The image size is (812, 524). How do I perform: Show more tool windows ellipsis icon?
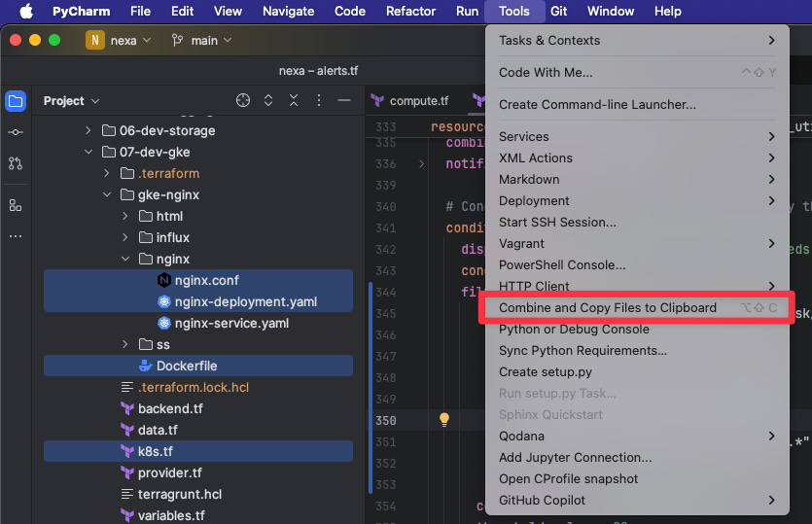pos(16,236)
